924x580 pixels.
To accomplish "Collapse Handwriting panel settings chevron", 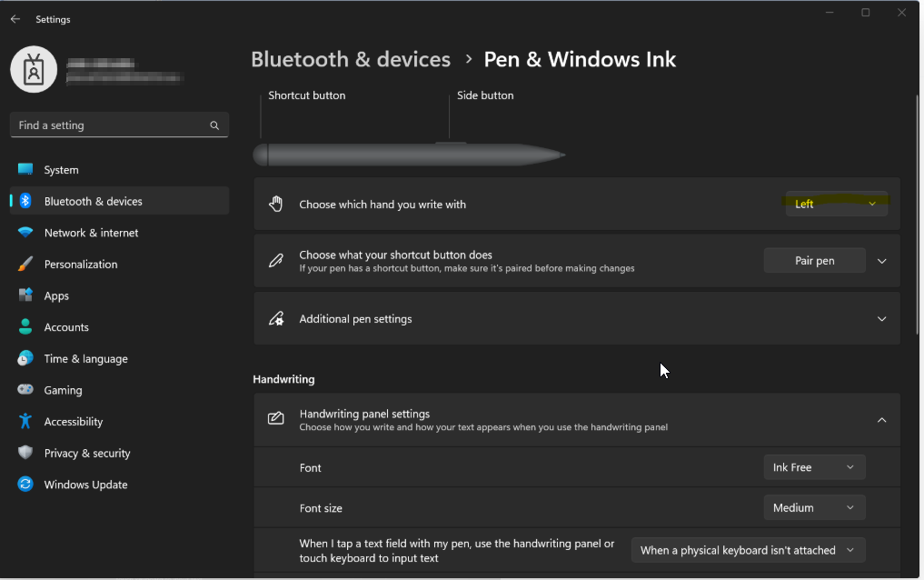I will click(x=881, y=420).
